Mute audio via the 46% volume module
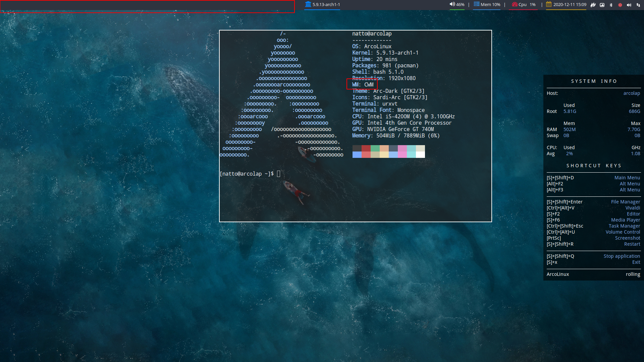This screenshot has height=362, width=644. [457, 5]
